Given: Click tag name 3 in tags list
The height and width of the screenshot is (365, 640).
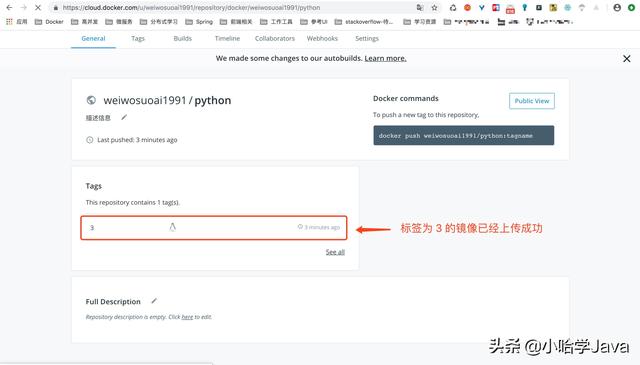Looking at the screenshot, I should click(92, 228).
